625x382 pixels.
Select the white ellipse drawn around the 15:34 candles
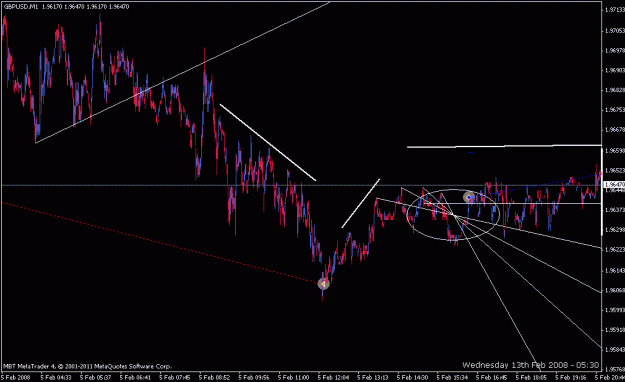click(x=453, y=215)
